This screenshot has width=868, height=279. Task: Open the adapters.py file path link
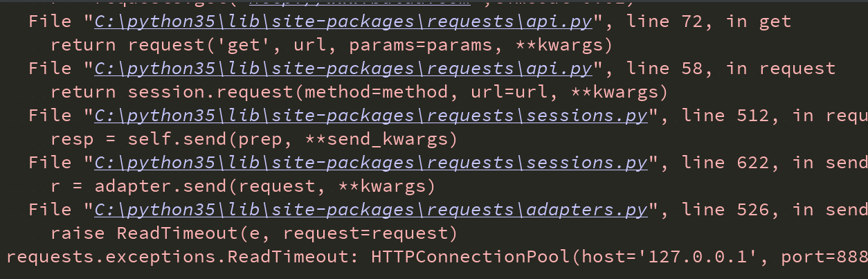coord(370,210)
